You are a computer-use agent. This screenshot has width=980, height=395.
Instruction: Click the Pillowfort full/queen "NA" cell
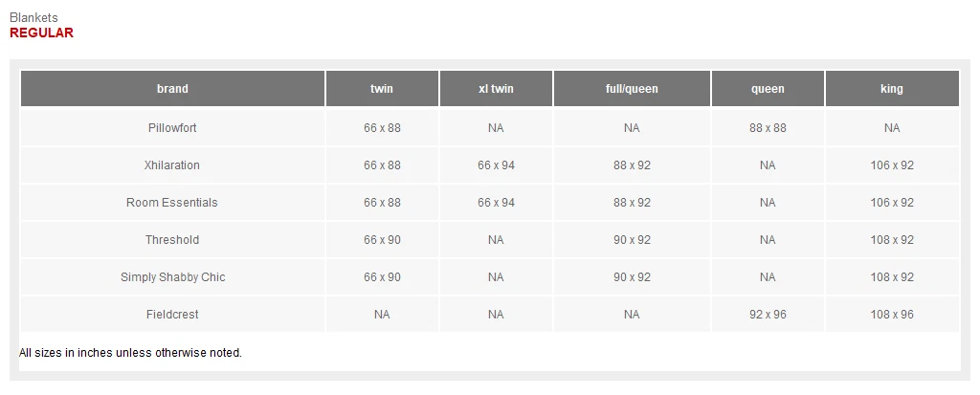pos(632,128)
